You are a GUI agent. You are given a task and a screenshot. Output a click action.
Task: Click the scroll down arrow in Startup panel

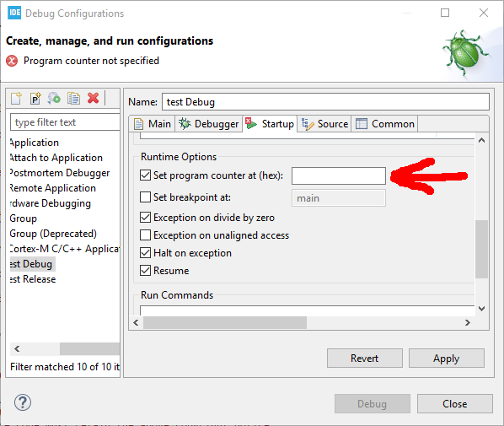pyautogui.click(x=481, y=309)
